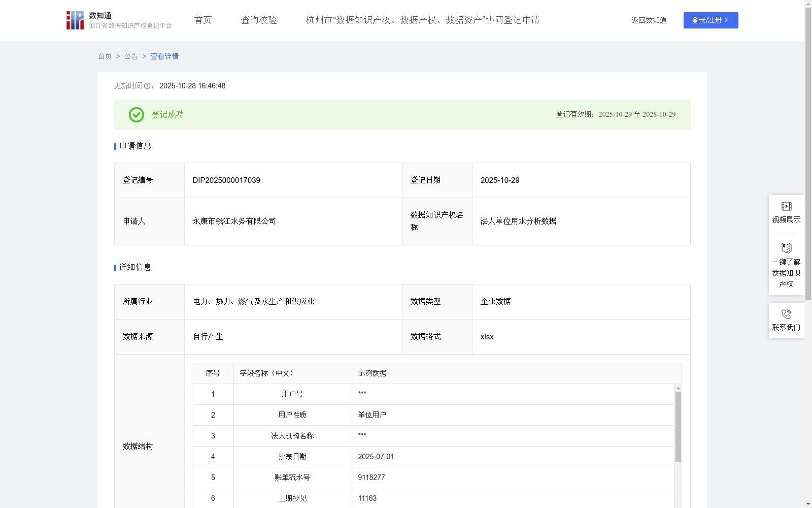Open 查询校验 navigation item
The height and width of the screenshot is (508, 812).
259,20
